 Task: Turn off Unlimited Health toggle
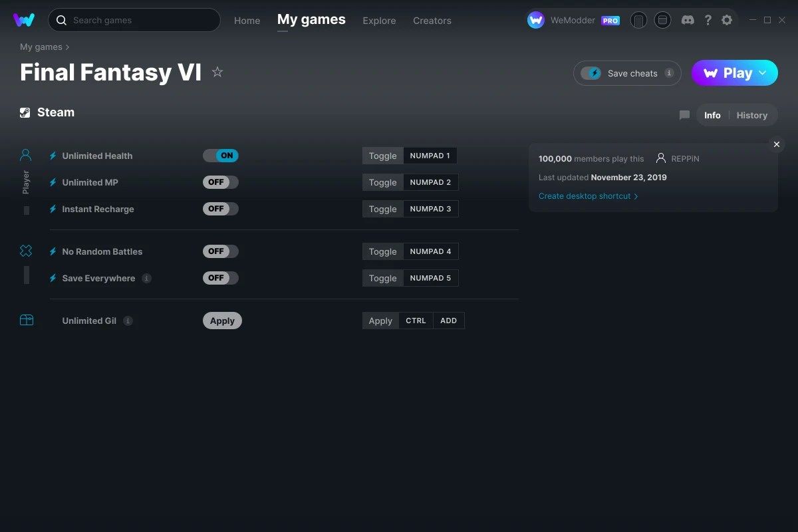tap(220, 156)
